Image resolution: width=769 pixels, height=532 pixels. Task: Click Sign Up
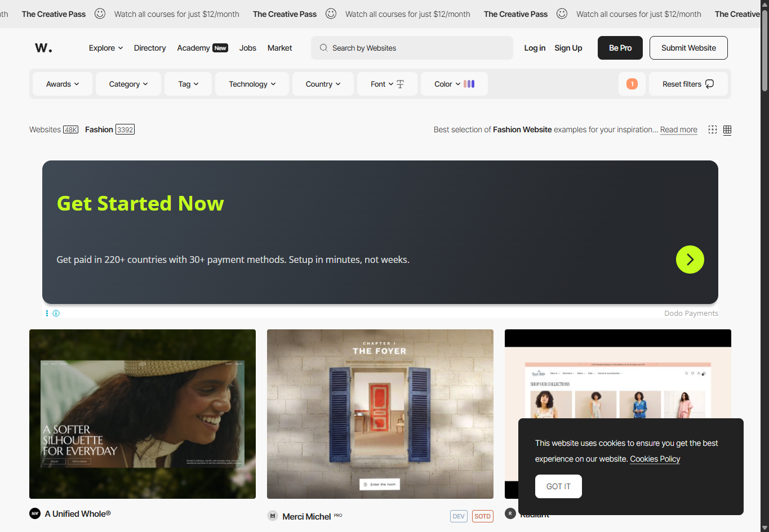pos(568,48)
